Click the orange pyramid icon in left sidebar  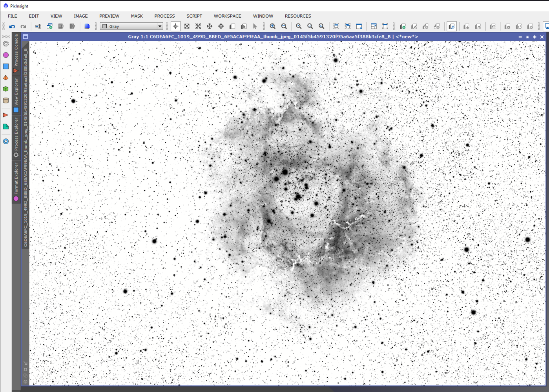[x=6, y=78]
